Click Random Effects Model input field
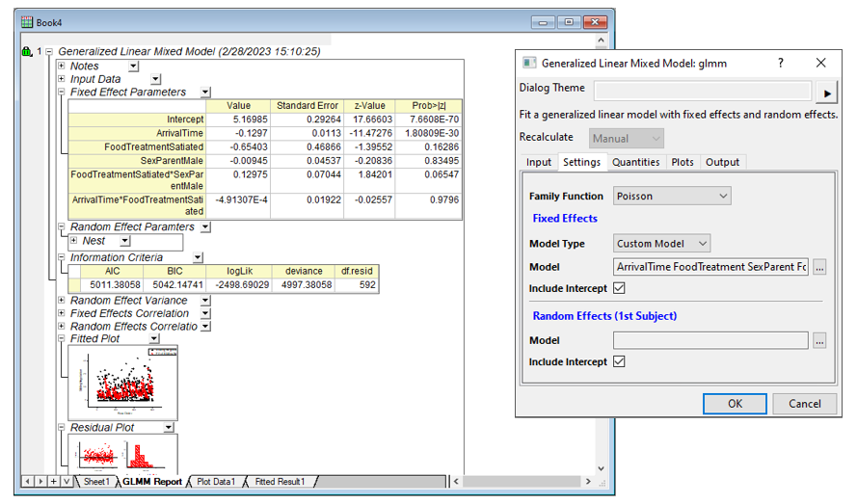This screenshot has height=504, width=857. [710, 340]
